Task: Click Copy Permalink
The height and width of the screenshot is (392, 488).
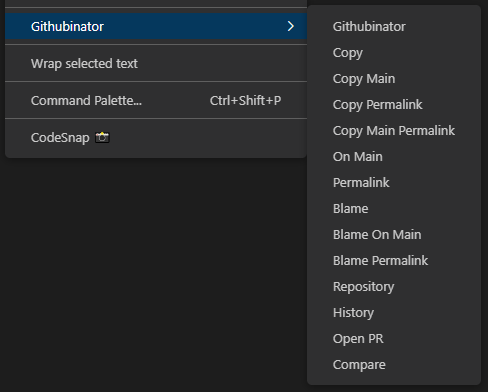Action: (394, 105)
